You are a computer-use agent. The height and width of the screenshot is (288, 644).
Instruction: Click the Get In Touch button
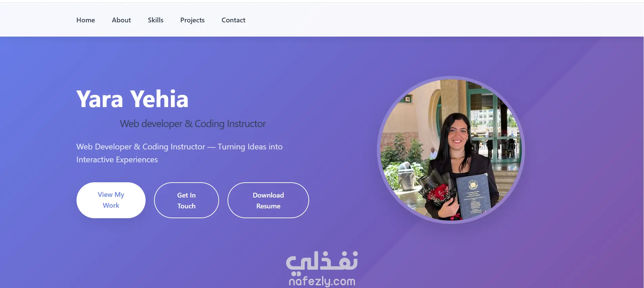(x=187, y=200)
